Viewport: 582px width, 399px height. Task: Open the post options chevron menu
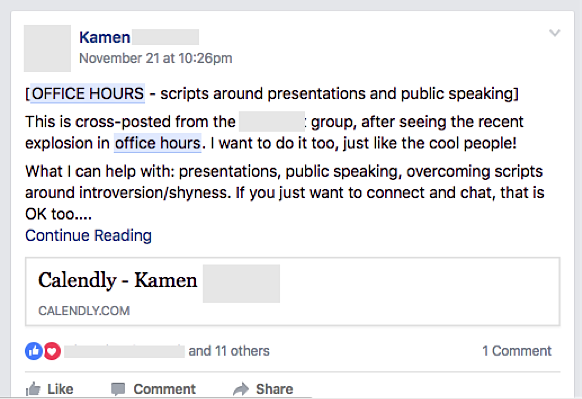555,33
